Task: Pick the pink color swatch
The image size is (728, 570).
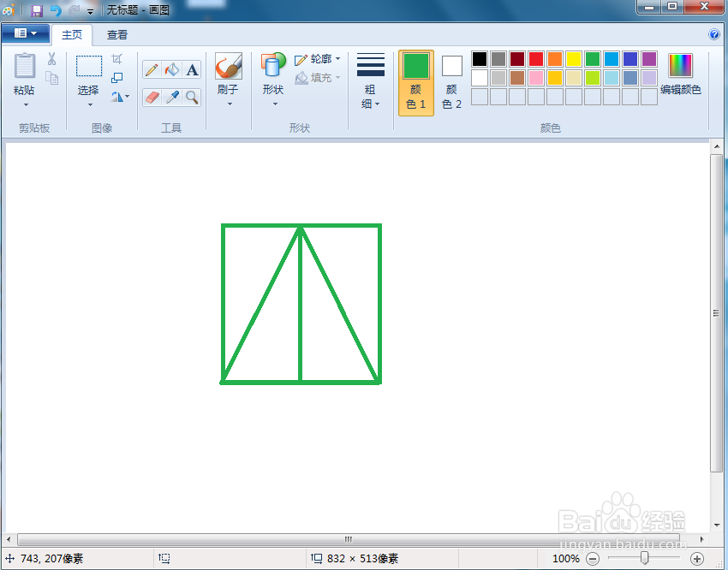Action: [536, 77]
